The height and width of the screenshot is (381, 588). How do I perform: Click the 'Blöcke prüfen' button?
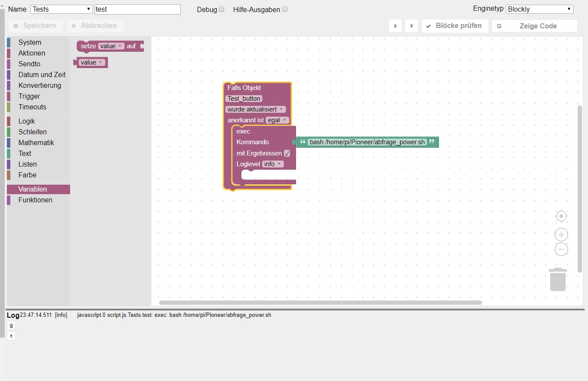tap(455, 26)
